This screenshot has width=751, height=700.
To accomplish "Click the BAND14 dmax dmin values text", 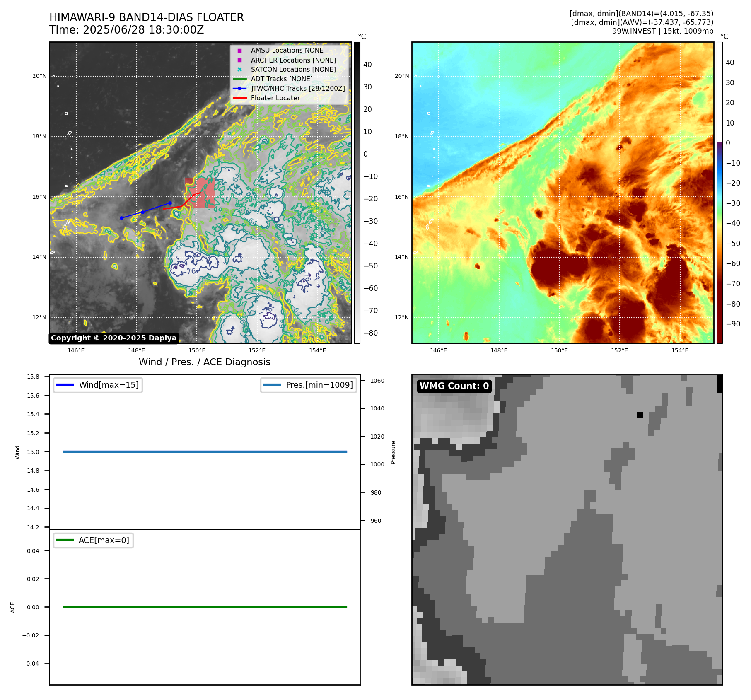I will coord(641,14).
